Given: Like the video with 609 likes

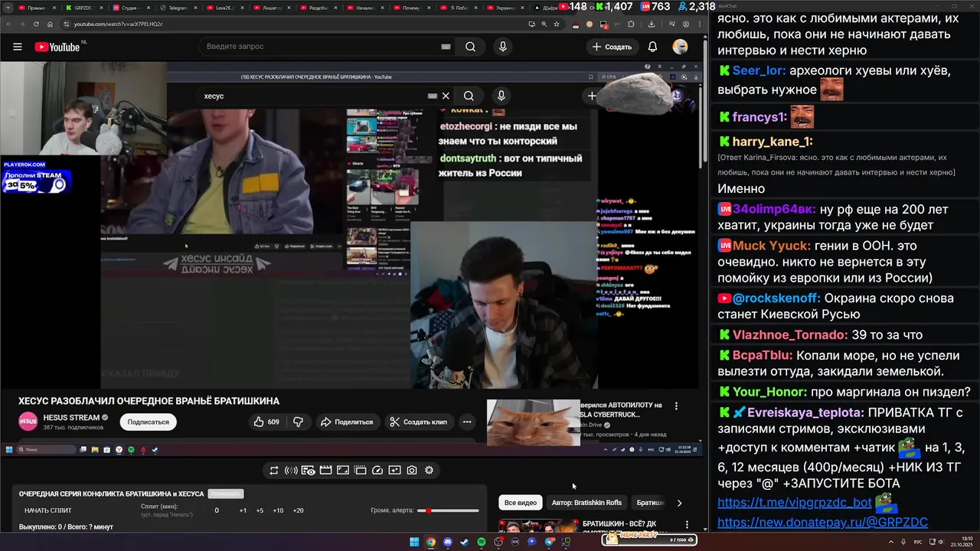Looking at the screenshot, I should coord(266,422).
